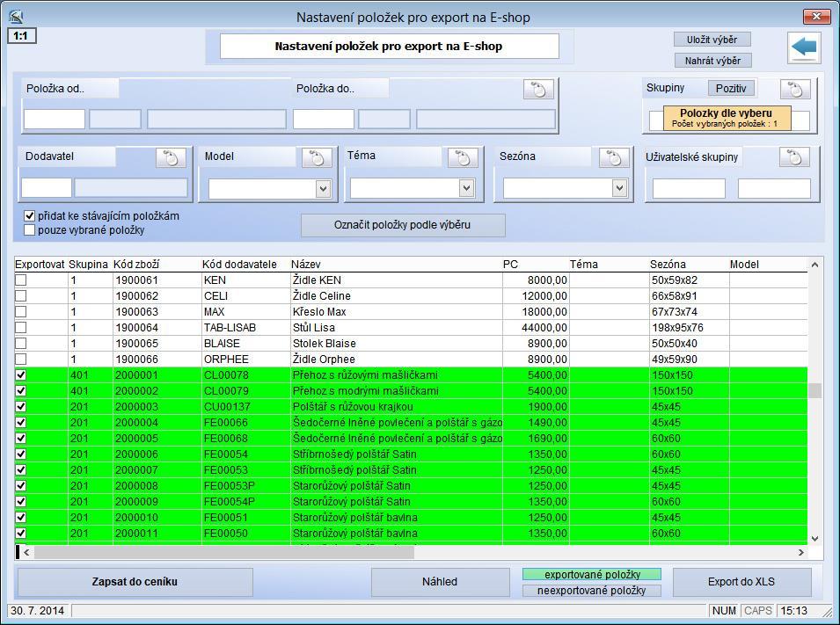This screenshot has width=840, height=625.
Task: Enable 'pouze vybrané položky' checkbox
Action: click(29, 230)
